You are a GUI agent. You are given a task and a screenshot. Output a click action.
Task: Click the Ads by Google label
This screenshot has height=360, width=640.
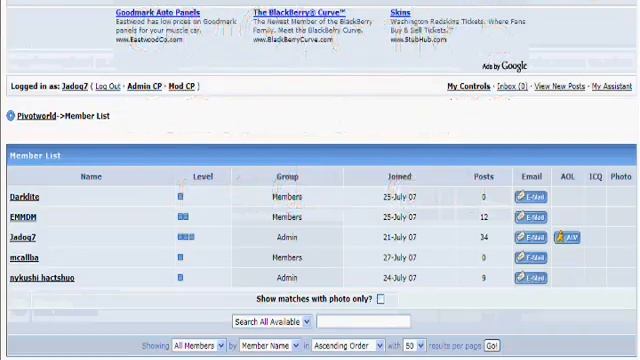click(x=504, y=66)
